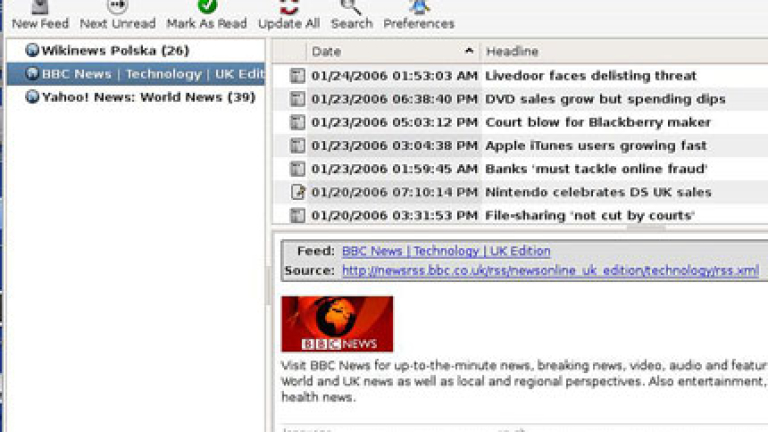Click the article icon for Livedoor faces delisting threat

(x=297, y=75)
